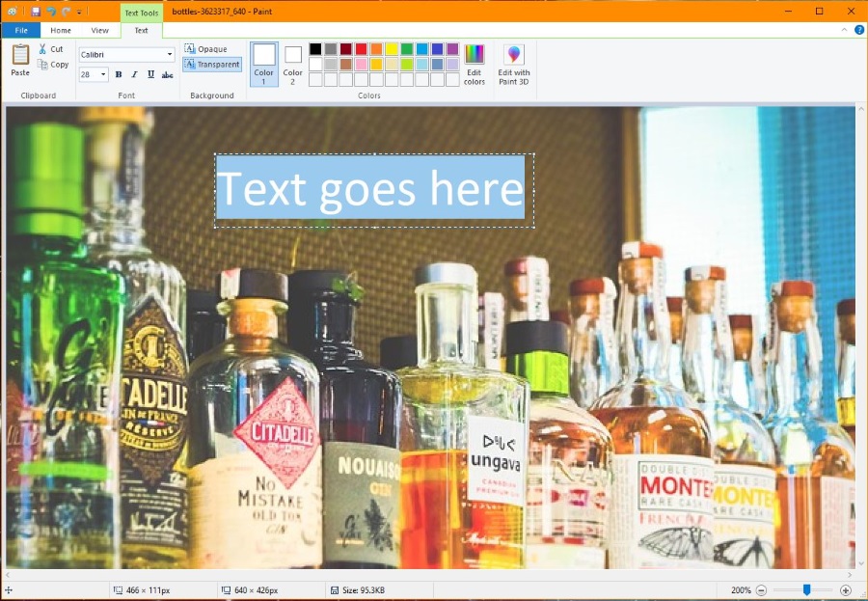Open image with Edit with Paint 3D

[514, 65]
